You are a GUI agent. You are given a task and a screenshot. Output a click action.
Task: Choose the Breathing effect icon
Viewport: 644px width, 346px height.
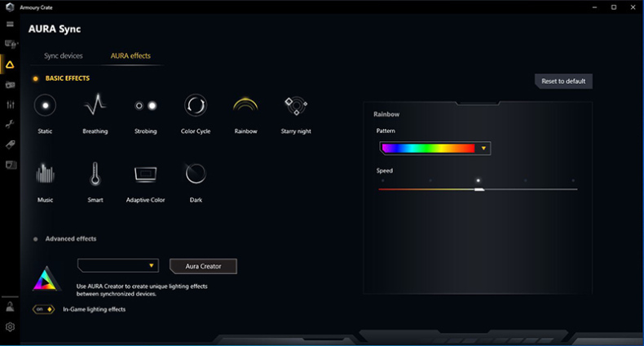click(x=95, y=104)
